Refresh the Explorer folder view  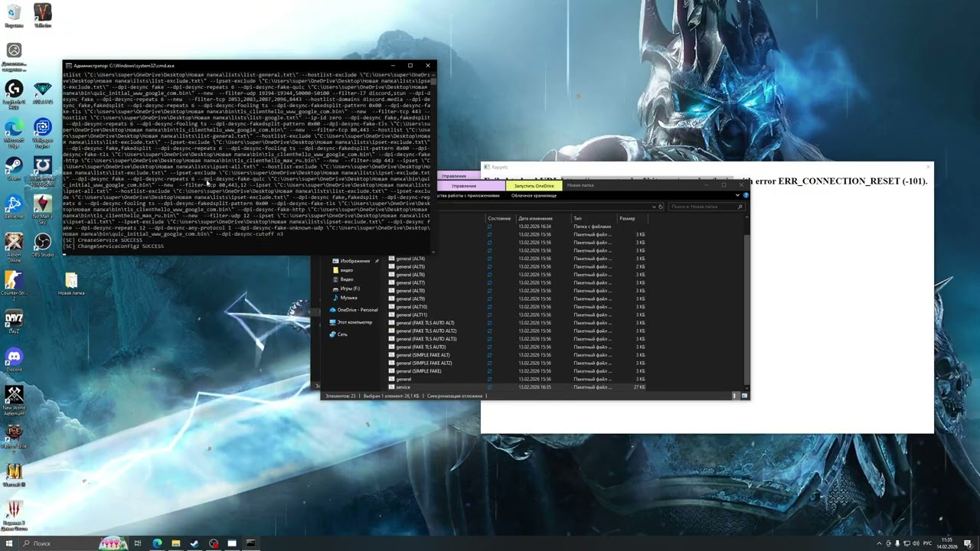(x=661, y=207)
